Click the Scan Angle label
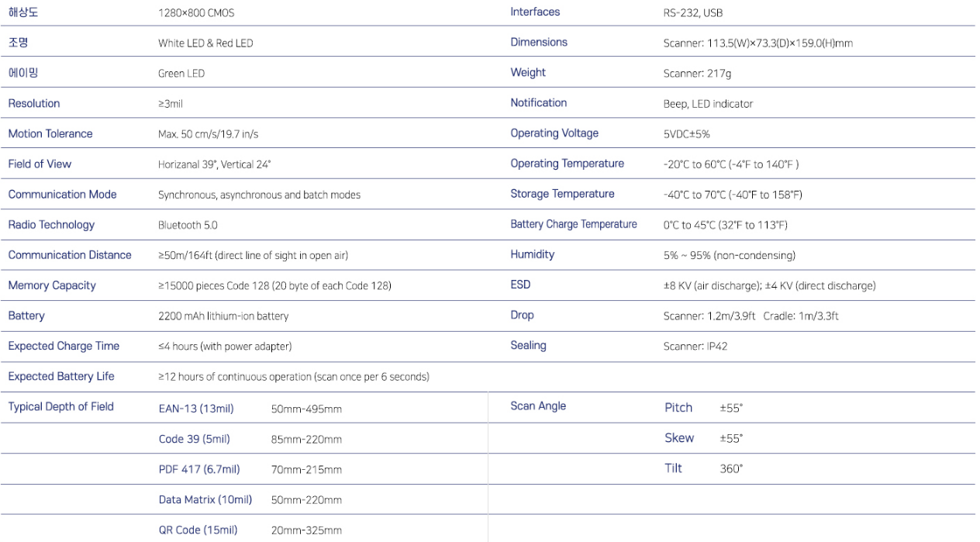This screenshot has width=980, height=542. coord(538,406)
